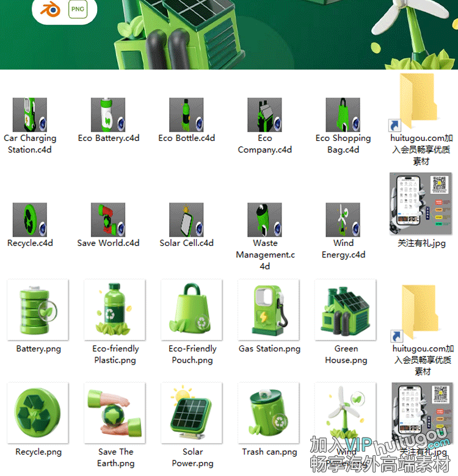
Task: Select the Gas Station.png thumbnail
Action: (x=269, y=309)
